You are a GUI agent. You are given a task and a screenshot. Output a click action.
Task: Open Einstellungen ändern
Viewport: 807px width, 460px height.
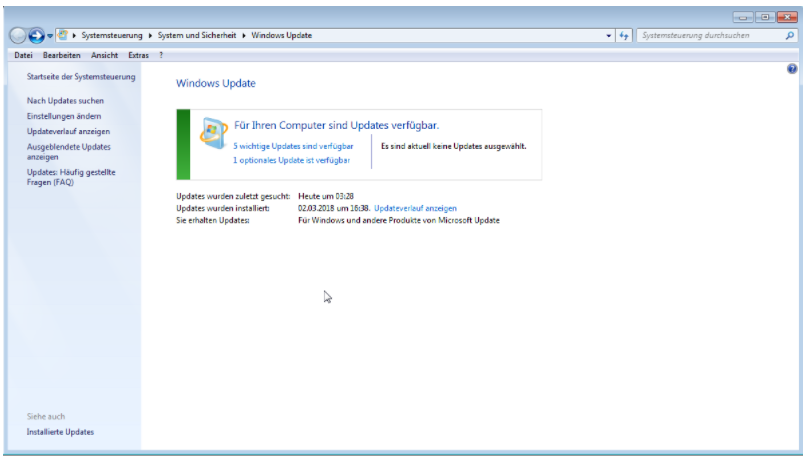point(64,116)
